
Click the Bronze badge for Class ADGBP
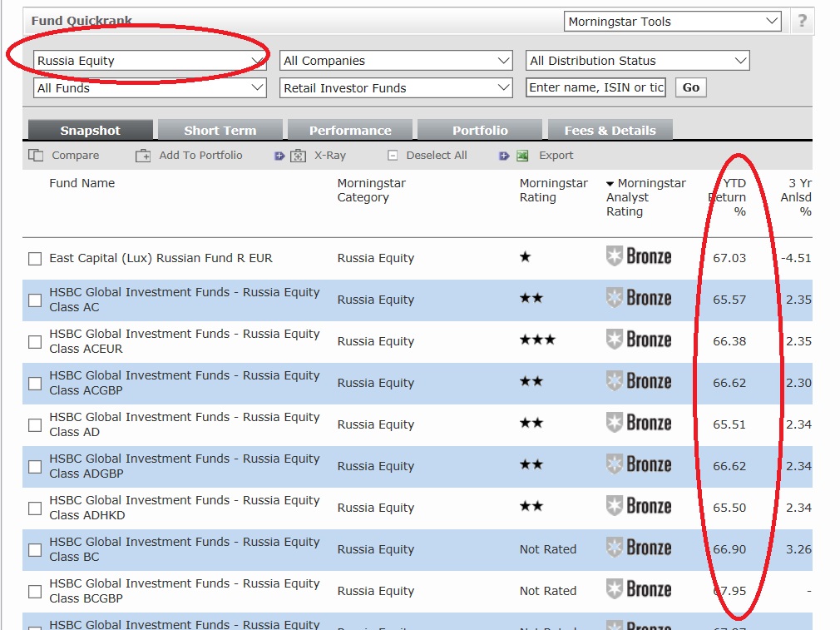pos(639,464)
